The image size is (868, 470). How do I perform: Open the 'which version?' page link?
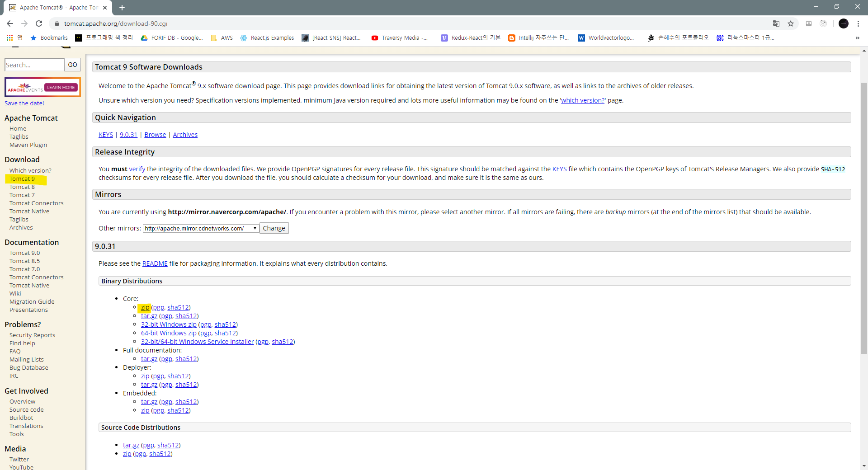(583, 100)
